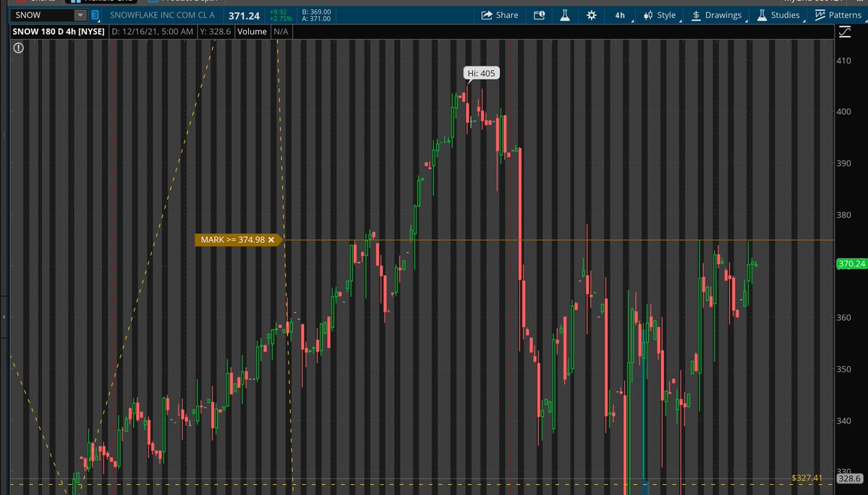
Task: Click the 400 price axis label
Action: pyautogui.click(x=843, y=112)
